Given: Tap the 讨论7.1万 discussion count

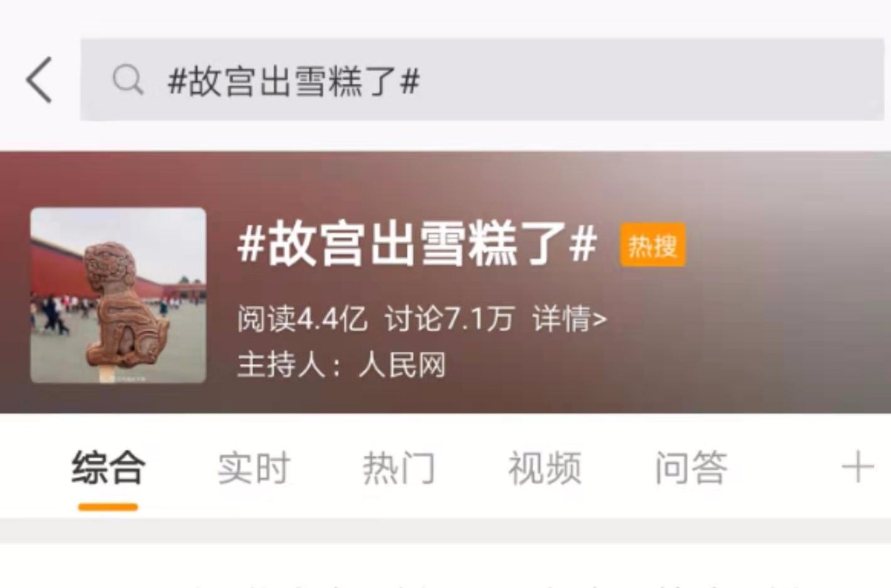Looking at the screenshot, I should 449,320.
